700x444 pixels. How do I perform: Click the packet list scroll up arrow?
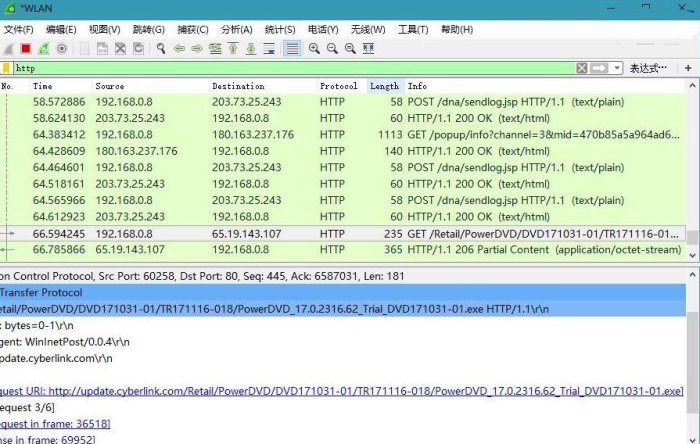click(x=692, y=85)
